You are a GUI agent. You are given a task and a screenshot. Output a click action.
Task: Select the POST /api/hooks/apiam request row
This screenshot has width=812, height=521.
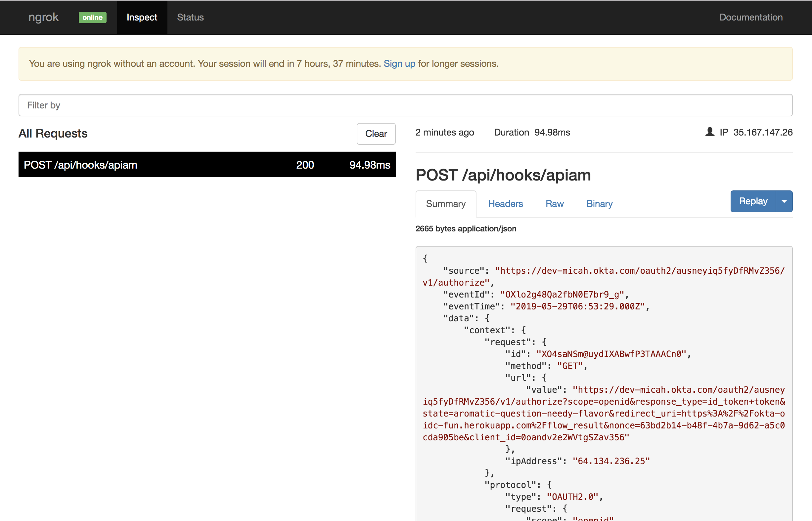coord(206,165)
